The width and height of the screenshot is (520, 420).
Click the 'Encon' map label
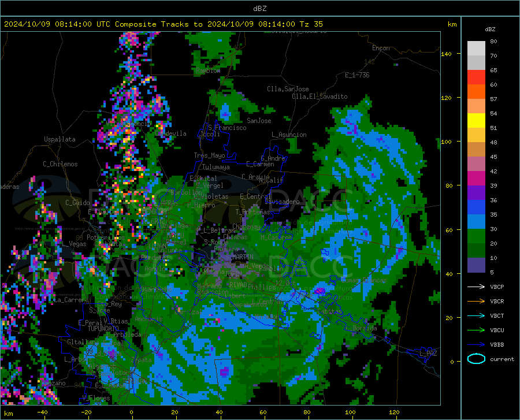(x=381, y=48)
